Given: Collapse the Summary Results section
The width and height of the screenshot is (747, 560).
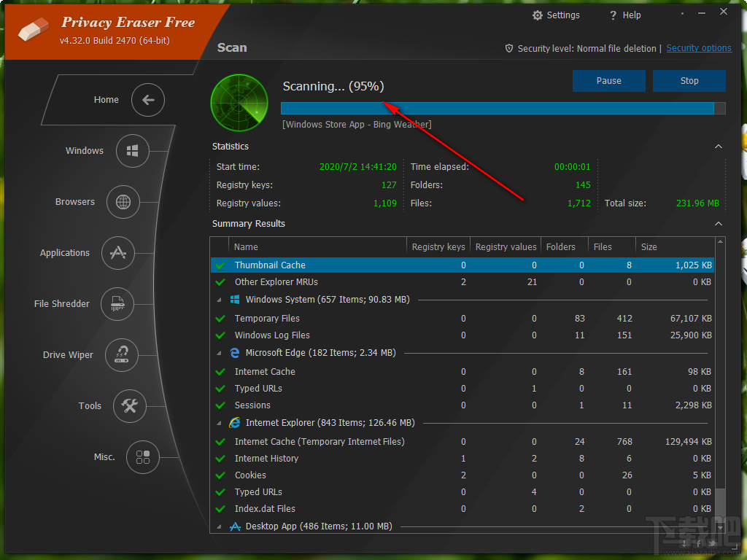Looking at the screenshot, I should 719,224.
